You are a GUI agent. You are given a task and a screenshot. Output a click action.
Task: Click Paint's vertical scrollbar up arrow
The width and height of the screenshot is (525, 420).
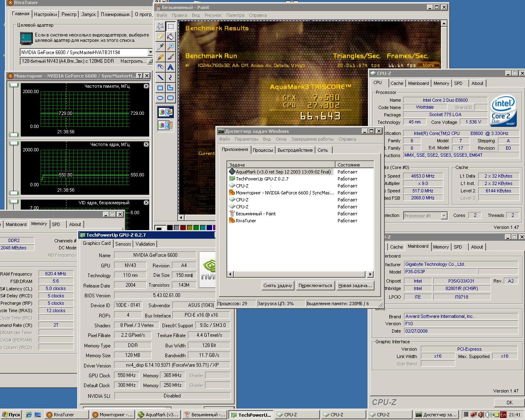click(x=444, y=24)
